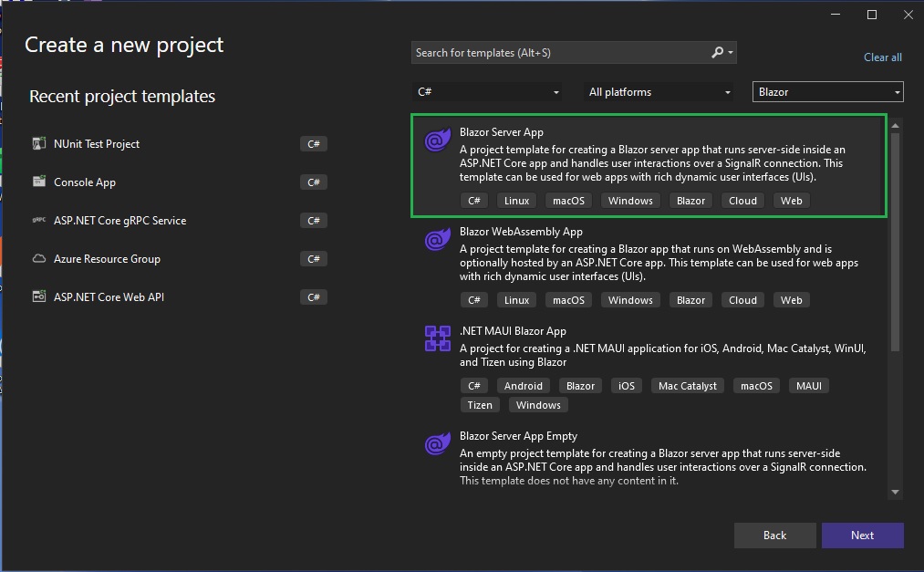The width and height of the screenshot is (924, 572).
Task: Click Linux tag under Blazor Server App
Action: point(517,201)
